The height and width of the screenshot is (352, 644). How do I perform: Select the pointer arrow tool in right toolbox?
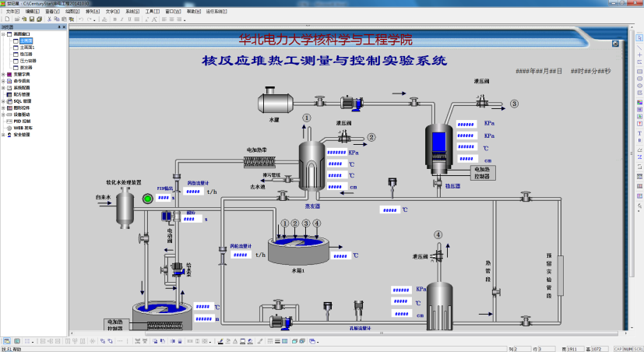[639, 38]
